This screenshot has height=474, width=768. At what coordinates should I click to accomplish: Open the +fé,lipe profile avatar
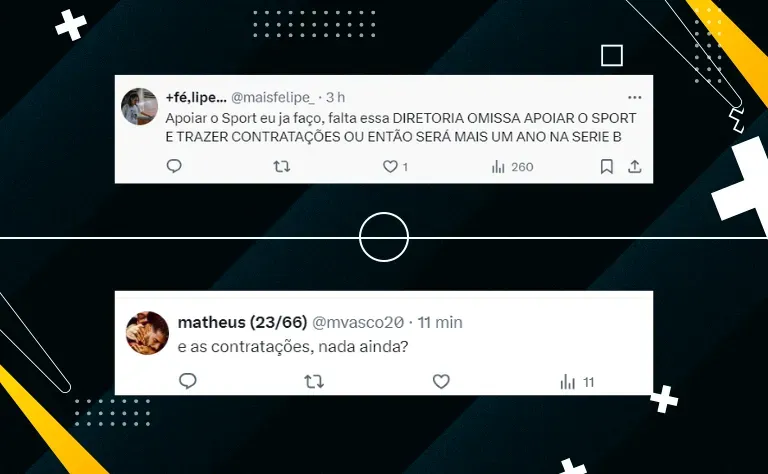click(x=140, y=106)
